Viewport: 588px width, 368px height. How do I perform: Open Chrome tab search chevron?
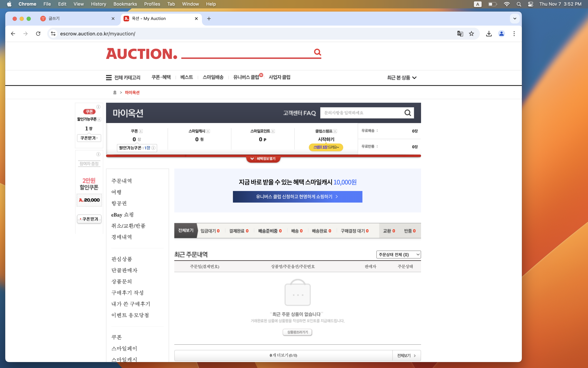(515, 19)
